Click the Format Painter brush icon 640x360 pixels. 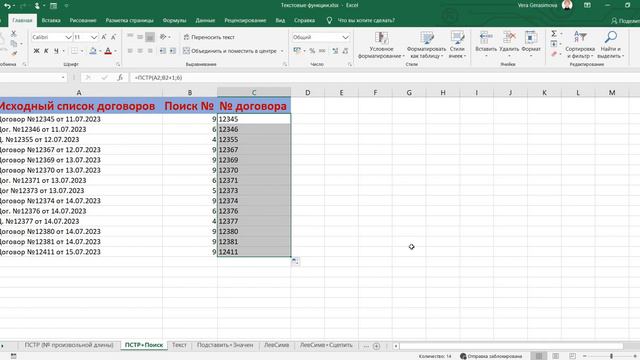pyautogui.click(x=13, y=53)
